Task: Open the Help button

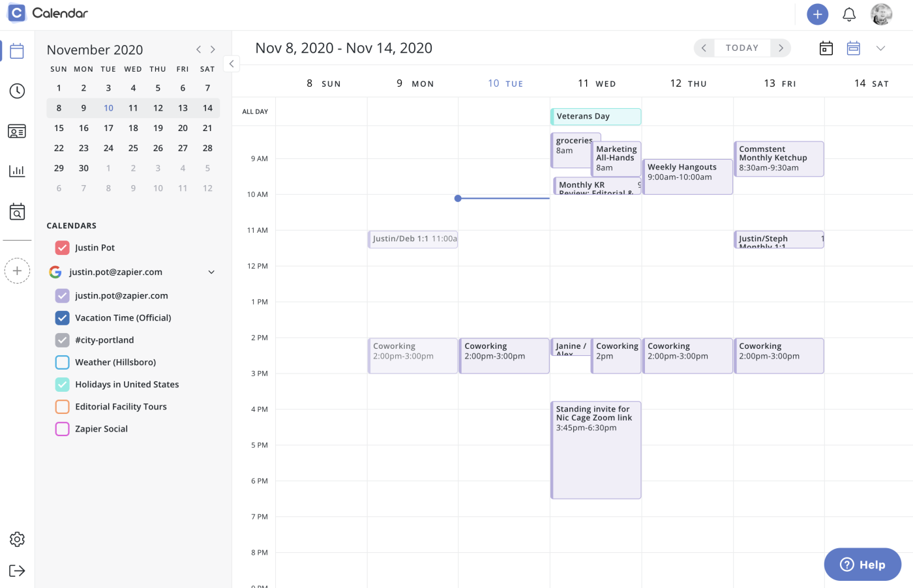Action: tap(863, 565)
